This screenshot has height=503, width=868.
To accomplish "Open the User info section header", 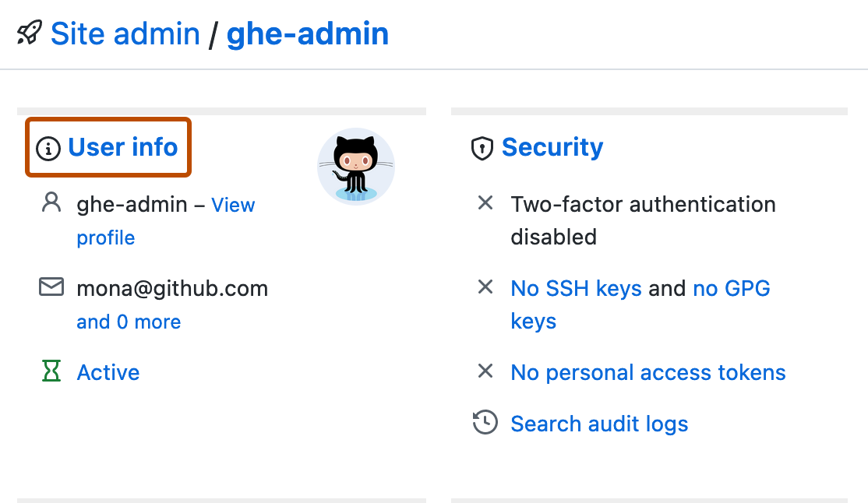I will (x=122, y=147).
